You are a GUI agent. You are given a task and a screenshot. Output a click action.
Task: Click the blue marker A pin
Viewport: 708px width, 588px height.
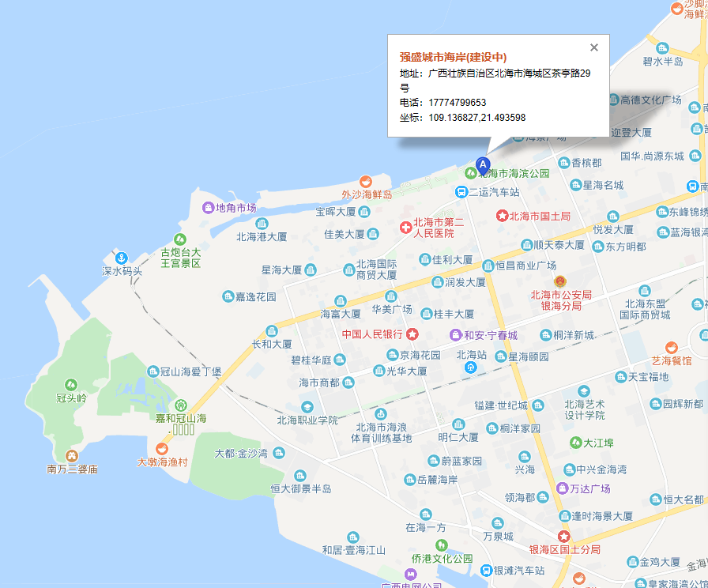click(484, 165)
